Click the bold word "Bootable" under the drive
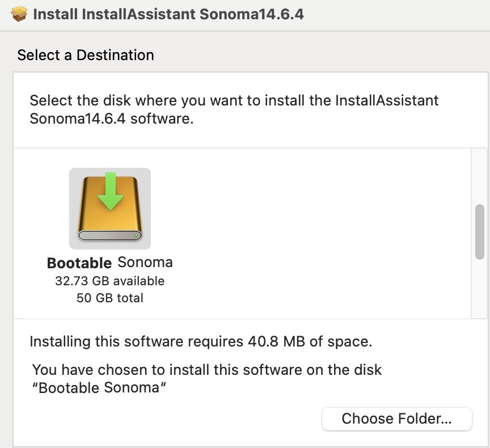This screenshot has width=490, height=448. tap(79, 263)
